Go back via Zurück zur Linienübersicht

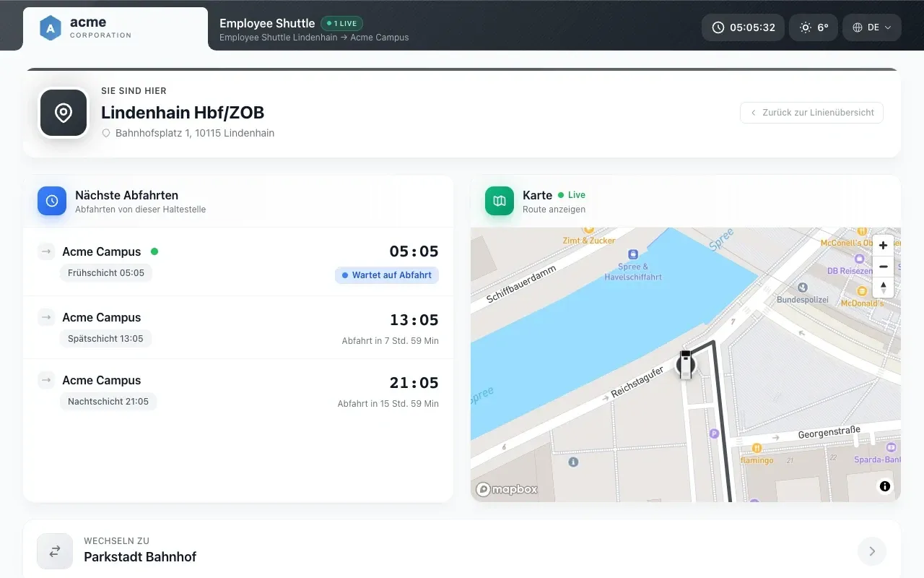(811, 113)
